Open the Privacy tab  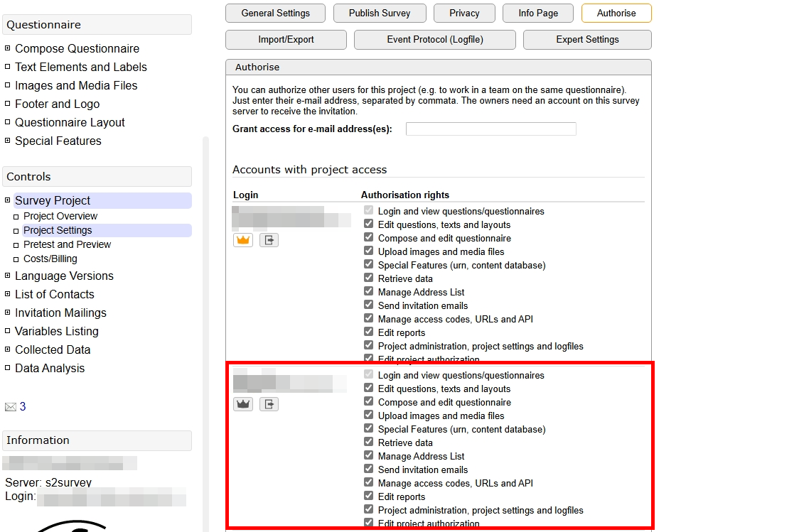pyautogui.click(x=464, y=13)
